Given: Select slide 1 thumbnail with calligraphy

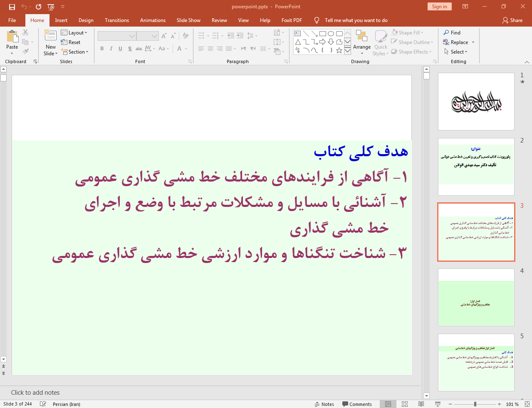Looking at the screenshot, I should (476, 102).
